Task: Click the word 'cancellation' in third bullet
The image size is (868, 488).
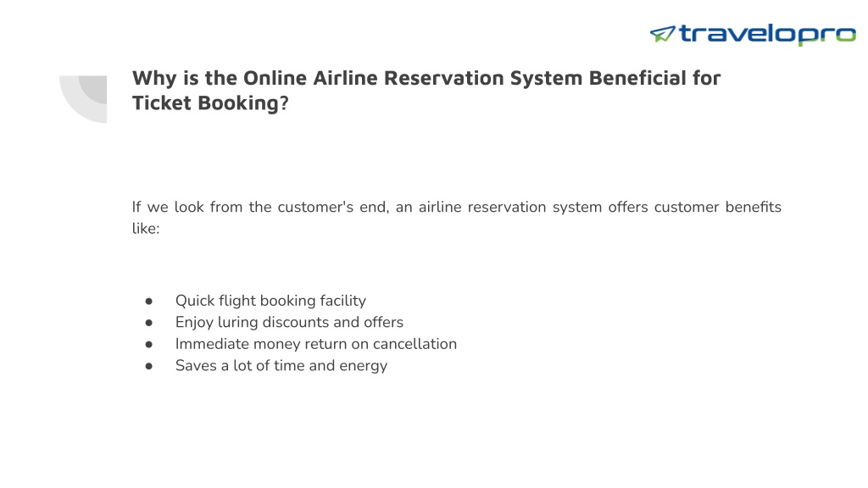Action: coord(415,344)
